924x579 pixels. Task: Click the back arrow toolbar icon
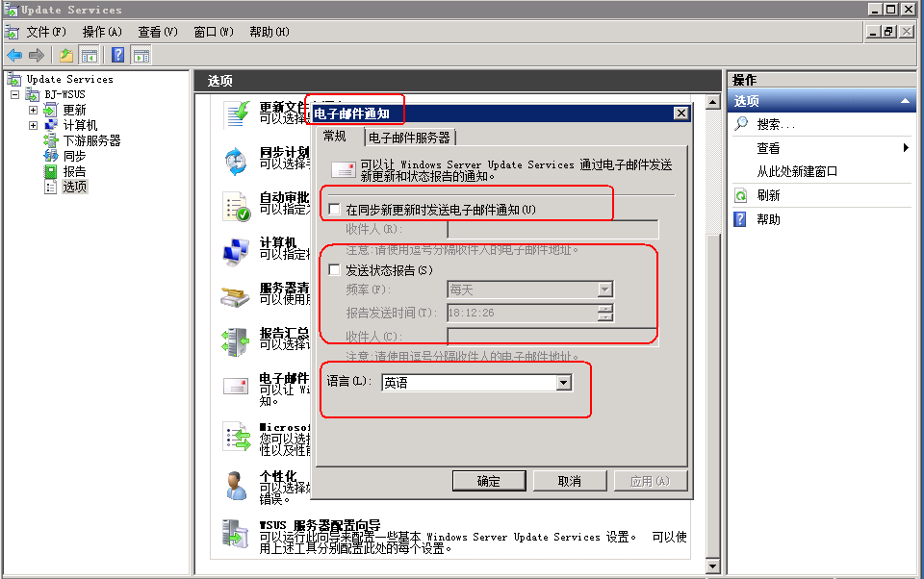14,56
